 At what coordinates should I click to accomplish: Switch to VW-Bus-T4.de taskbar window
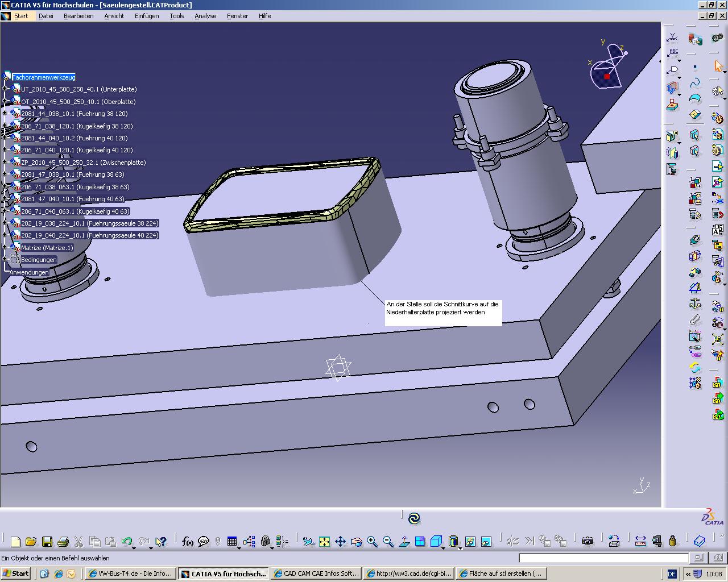tap(130, 573)
